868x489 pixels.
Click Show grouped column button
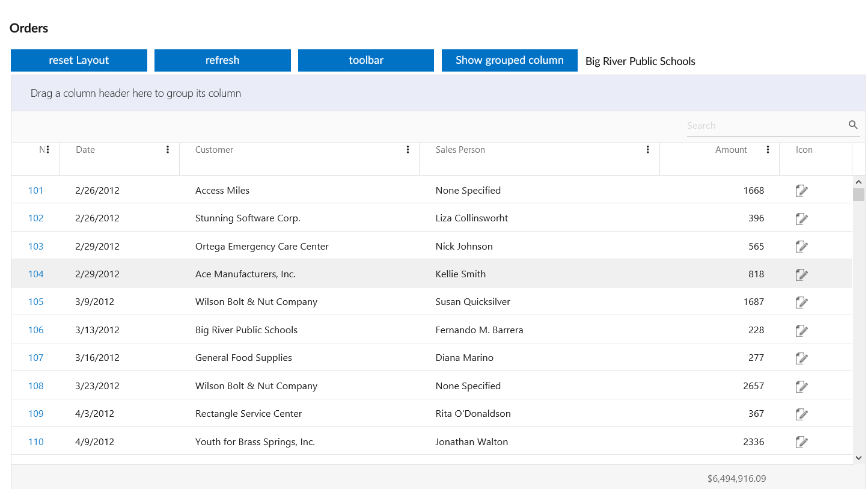coord(509,60)
